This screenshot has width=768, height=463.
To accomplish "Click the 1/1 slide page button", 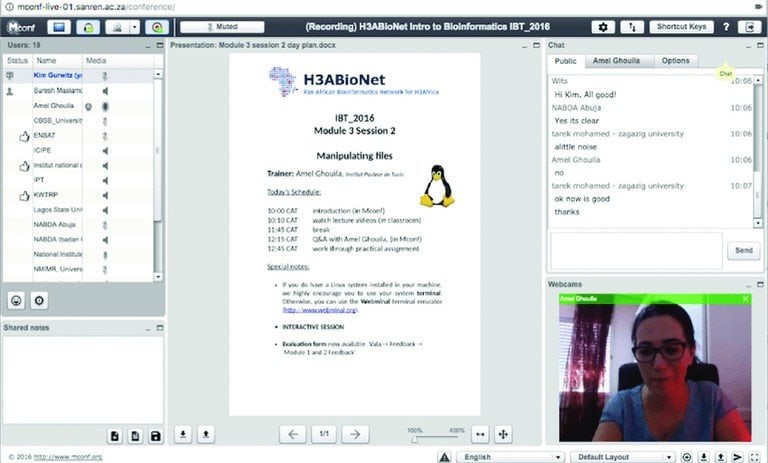I will pyautogui.click(x=324, y=434).
